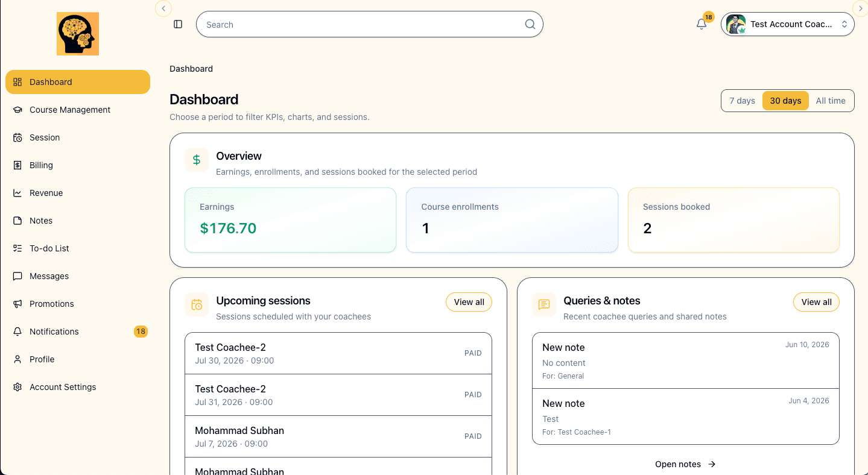
Task: Click the Promotions megaphone icon
Action: coord(17,304)
